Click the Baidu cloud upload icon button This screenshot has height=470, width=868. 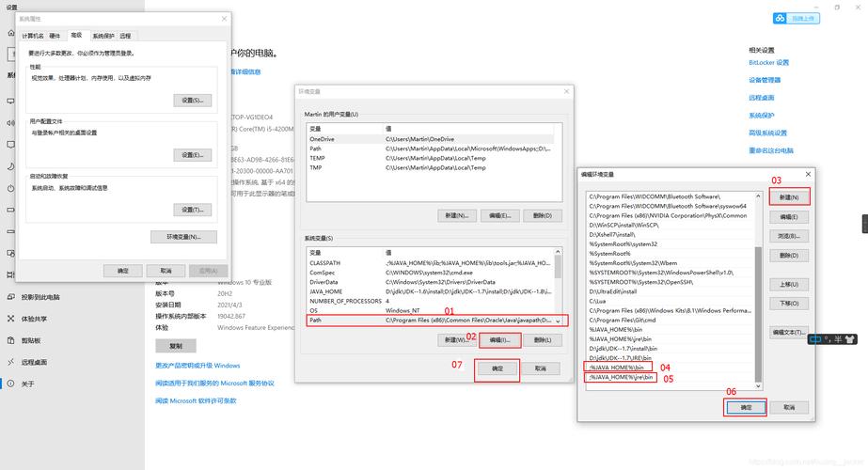(x=780, y=18)
